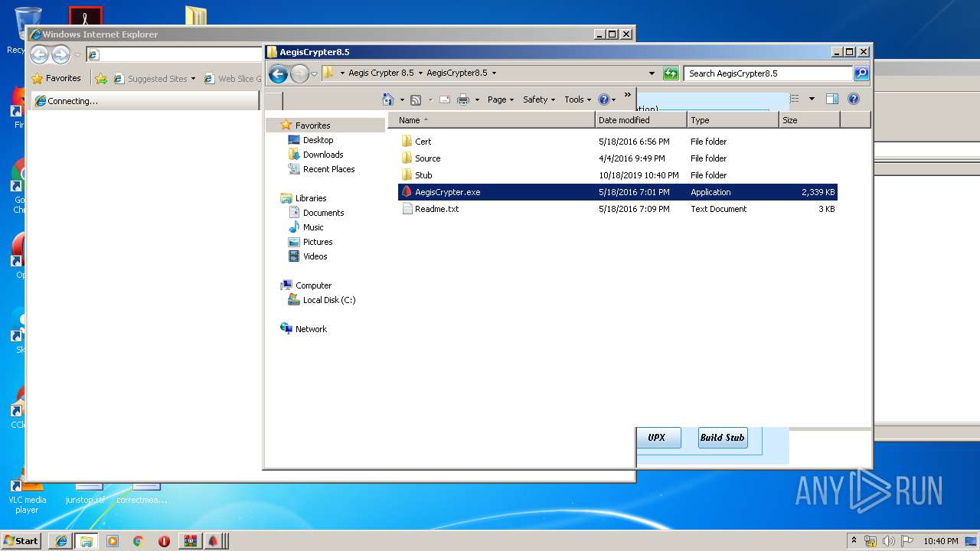Click the Connecting... tab in Internet Explorer
This screenshot has height=551, width=980.
[x=145, y=101]
